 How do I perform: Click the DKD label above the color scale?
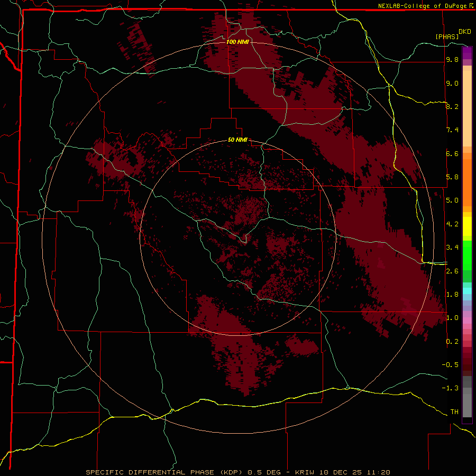pos(465,32)
